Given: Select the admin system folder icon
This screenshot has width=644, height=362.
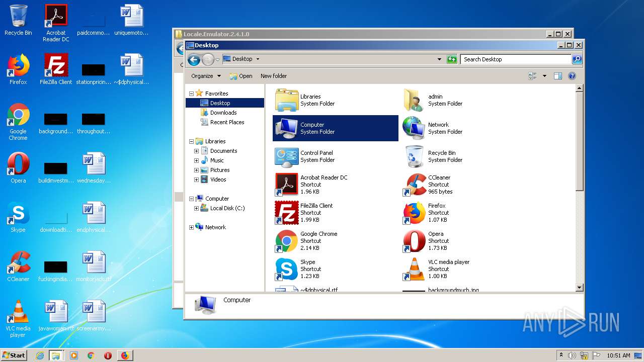Looking at the screenshot, I should click(414, 100).
